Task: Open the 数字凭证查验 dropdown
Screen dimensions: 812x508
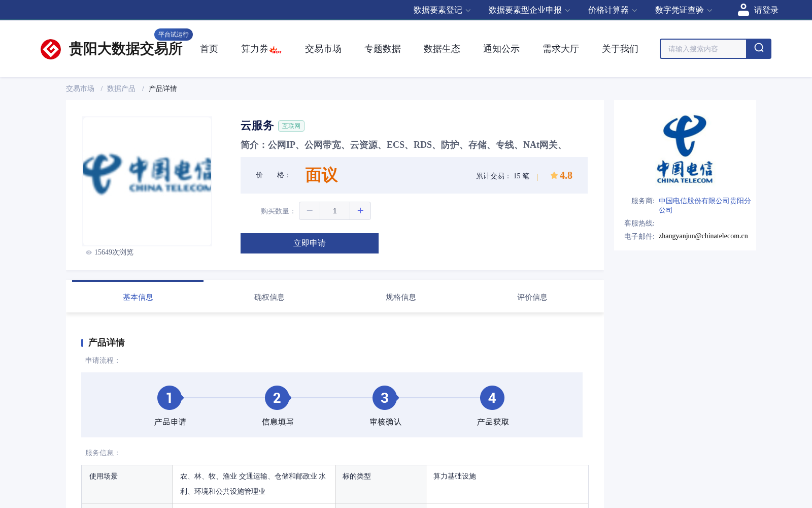Action: point(684,10)
